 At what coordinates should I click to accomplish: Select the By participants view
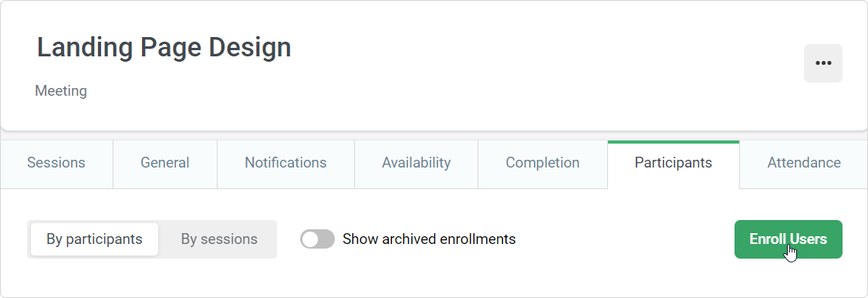tap(94, 239)
